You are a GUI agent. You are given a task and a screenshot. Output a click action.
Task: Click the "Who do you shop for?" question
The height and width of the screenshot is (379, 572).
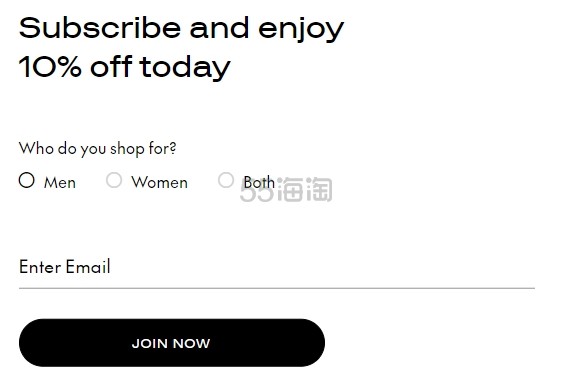pos(97,149)
